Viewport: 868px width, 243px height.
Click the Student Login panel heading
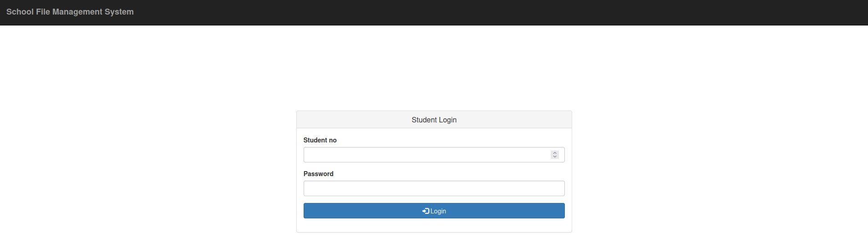[434, 120]
